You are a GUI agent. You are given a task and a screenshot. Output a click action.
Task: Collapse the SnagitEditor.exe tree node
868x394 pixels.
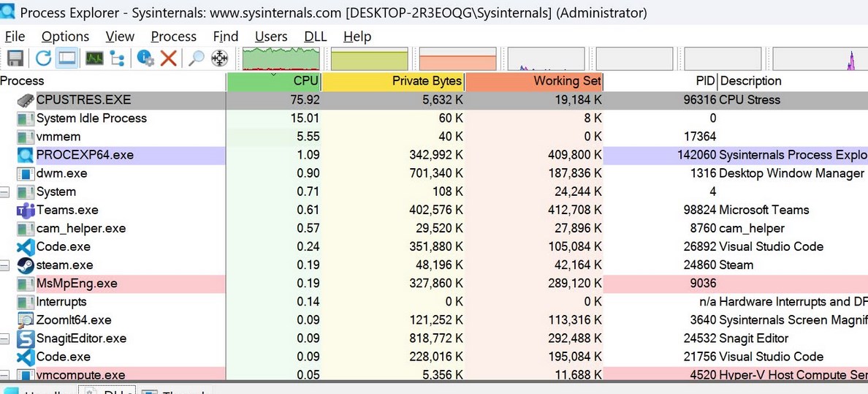coord(4,338)
